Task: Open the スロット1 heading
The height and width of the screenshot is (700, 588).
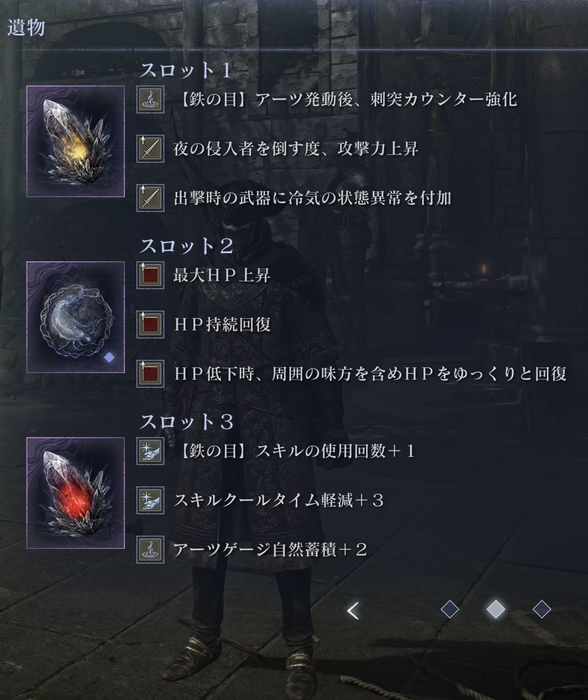Action: coord(186,71)
